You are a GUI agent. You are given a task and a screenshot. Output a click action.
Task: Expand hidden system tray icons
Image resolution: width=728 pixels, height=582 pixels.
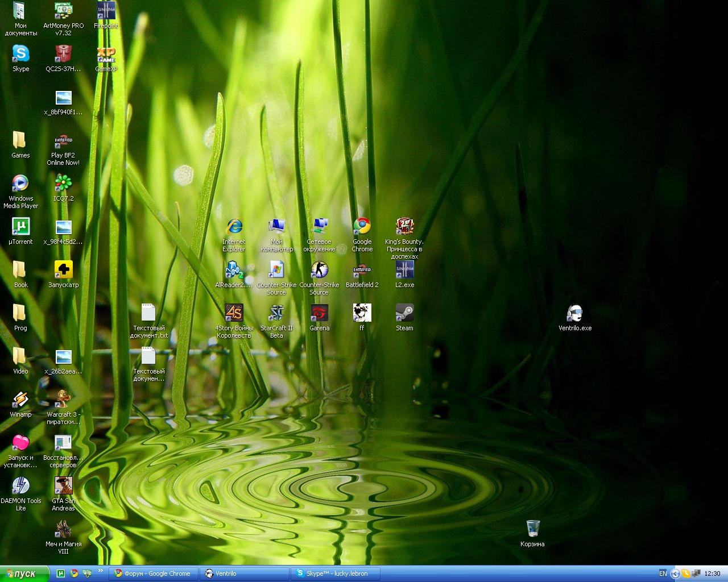675,573
